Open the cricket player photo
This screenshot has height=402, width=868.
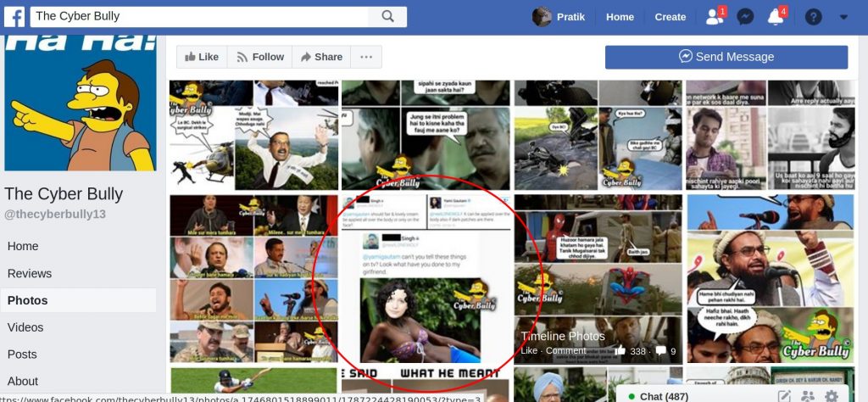coord(254,381)
